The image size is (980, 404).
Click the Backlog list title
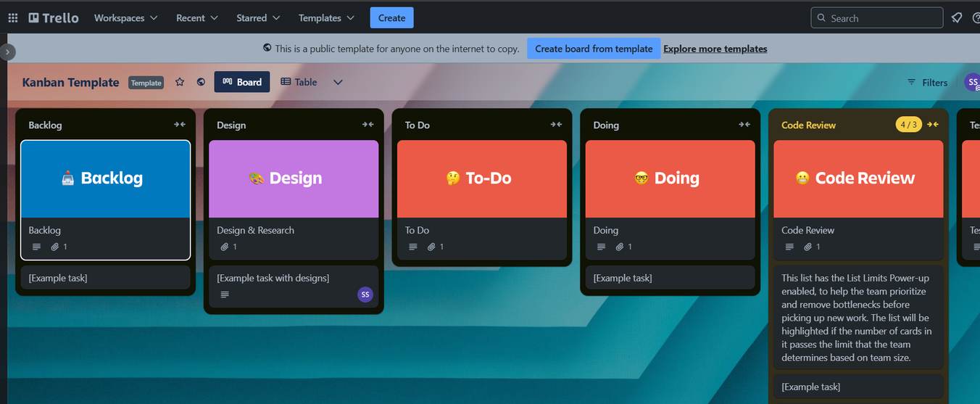(45, 125)
